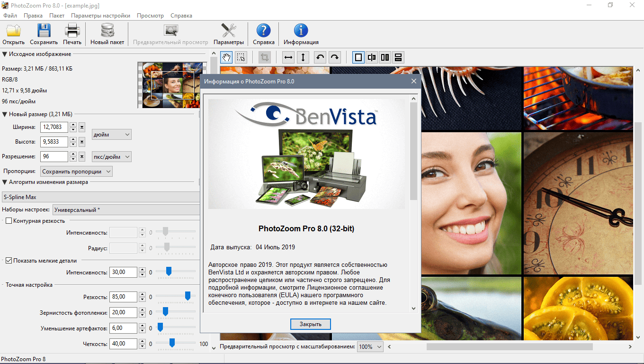This screenshot has width=644, height=364.
Task: Open the Правка menu
Action: 33,16
